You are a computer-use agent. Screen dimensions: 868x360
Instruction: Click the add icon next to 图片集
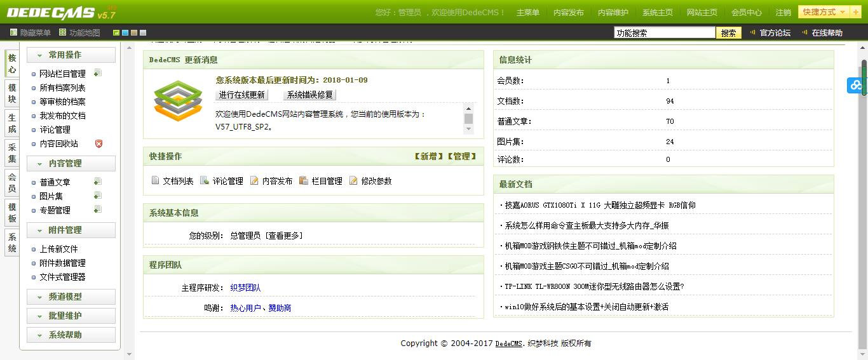point(98,196)
